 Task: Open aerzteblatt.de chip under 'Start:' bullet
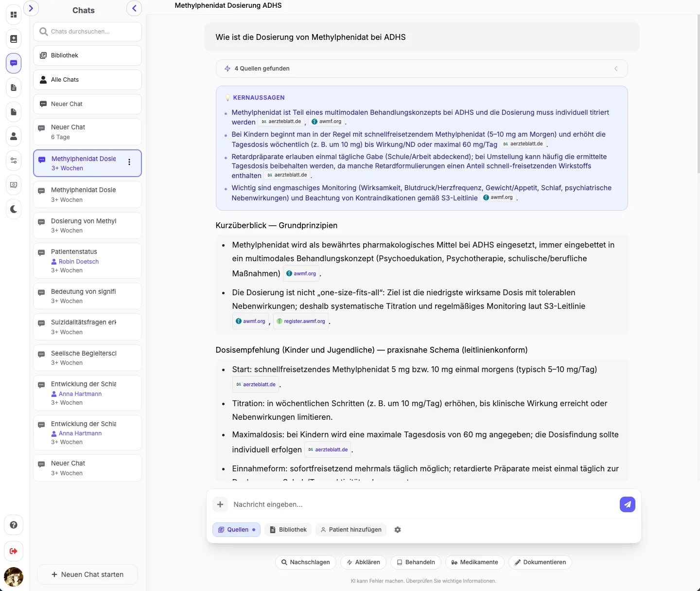tap(256, 384)
